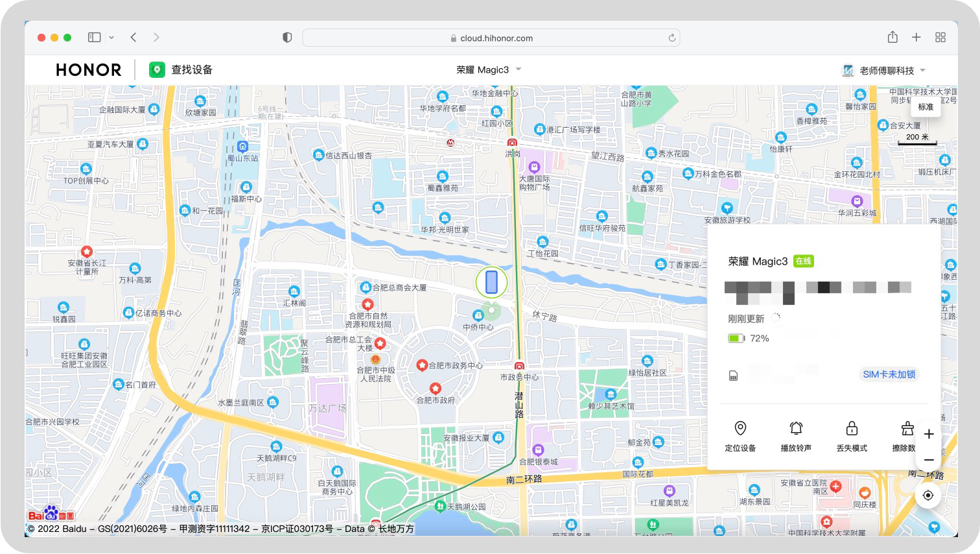
Task: Click the Locate Device (定位设备) icon
Action: coord(740,428)
